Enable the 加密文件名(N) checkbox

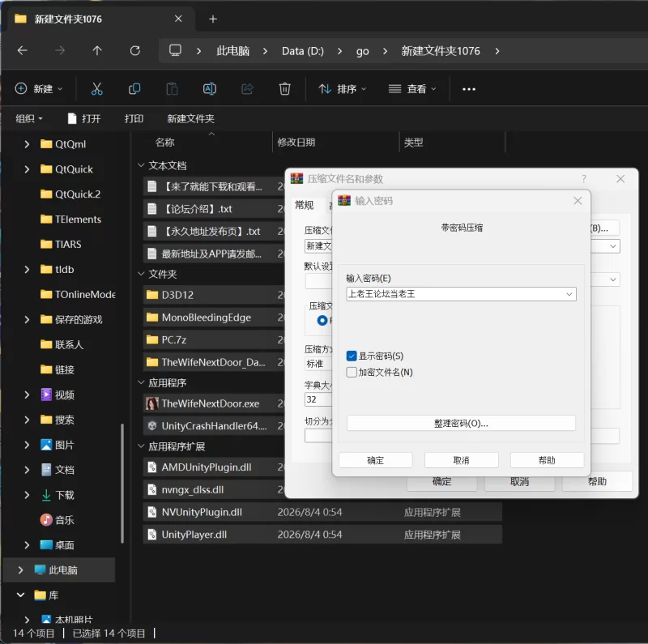tap(352, 372)
